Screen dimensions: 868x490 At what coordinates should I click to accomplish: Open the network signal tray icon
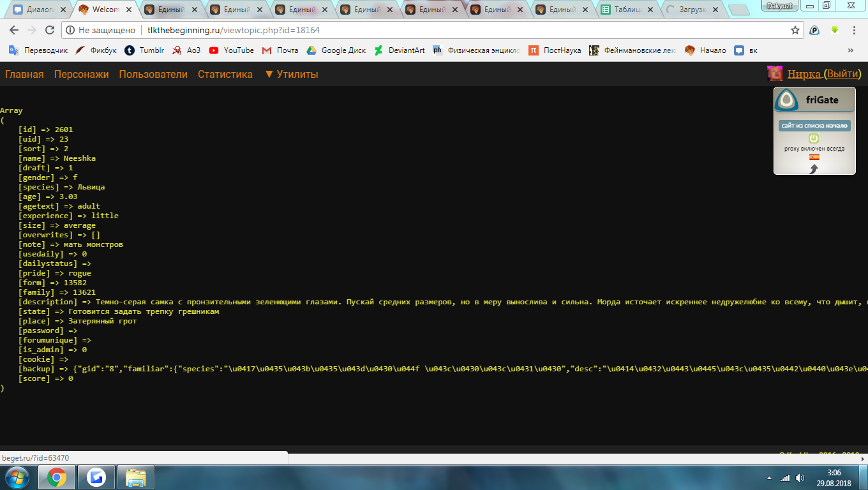pos(785,478)
